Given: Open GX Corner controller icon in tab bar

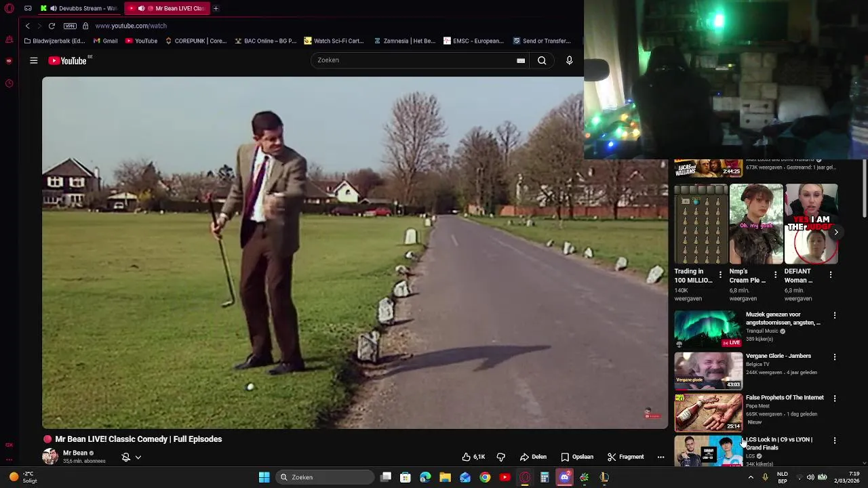Looking at the screenshot, I should pyautogui.click(x=28, y=8).
